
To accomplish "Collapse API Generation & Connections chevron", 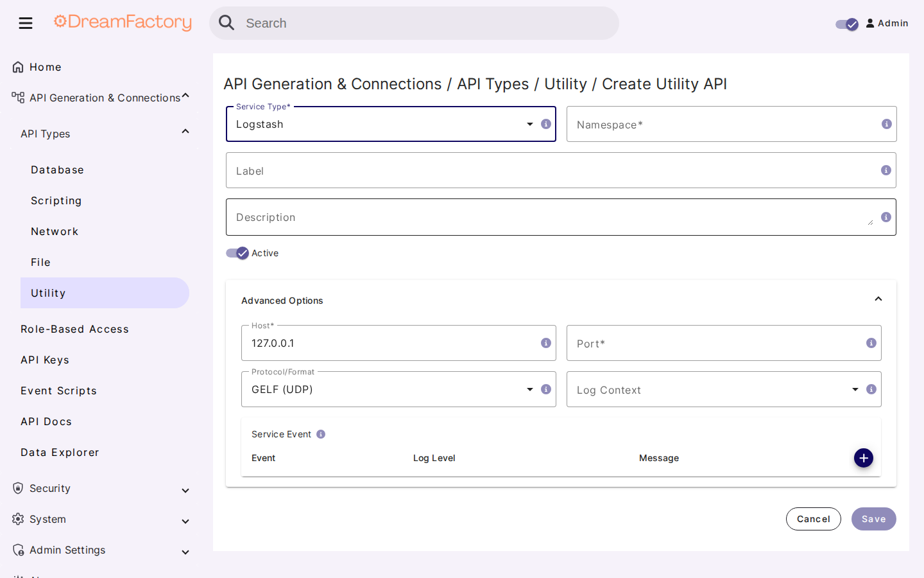I will [x=185, y=95].
